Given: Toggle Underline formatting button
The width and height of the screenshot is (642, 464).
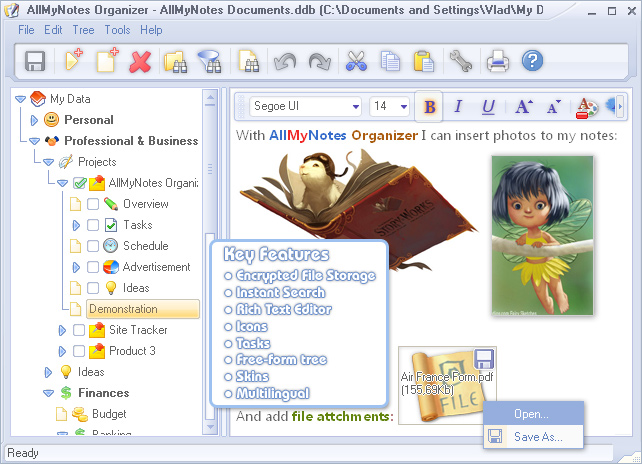Looking at the screenshot, I should pyautogui.click(x=488, y=107).
